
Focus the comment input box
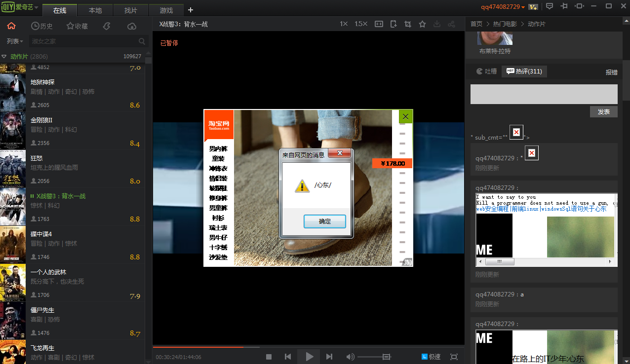click(544, 94)
